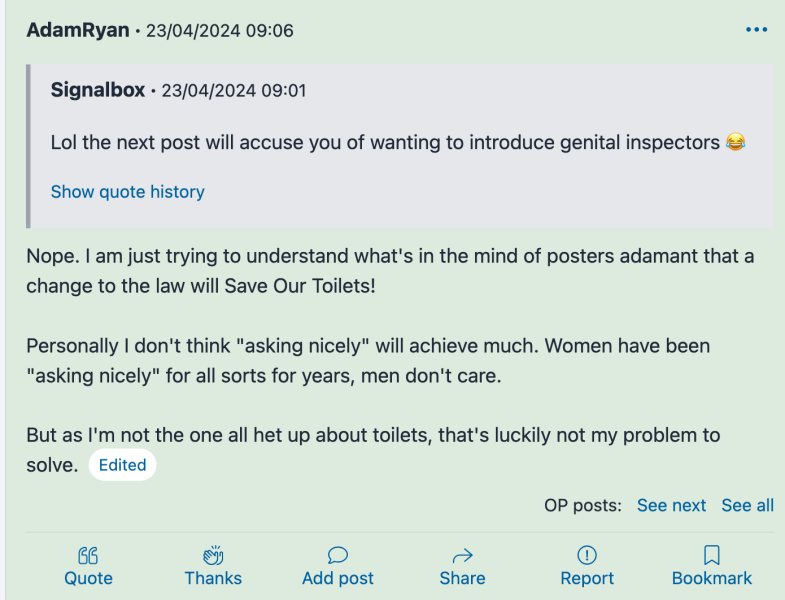This screenshot has height=600, width=785.
Task: Click the Report exclamation icon
Action: (x=587, y=555)
